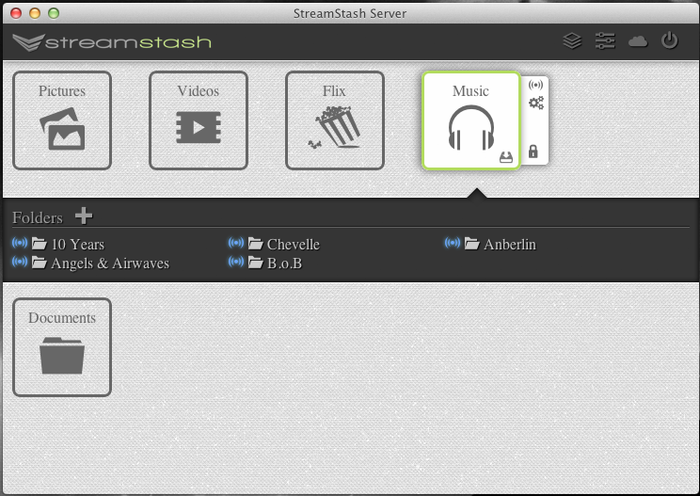Select the 'Chevelle' folder name
Image resolution: width=700 pixels, height=496 pixels.
click(x=293, y=245)
